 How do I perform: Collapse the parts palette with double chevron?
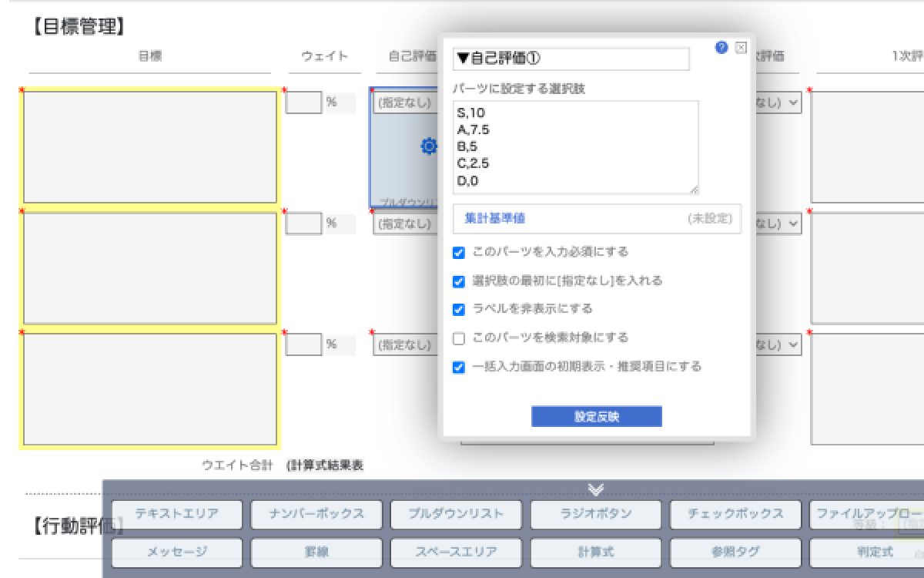pos(595,489)
